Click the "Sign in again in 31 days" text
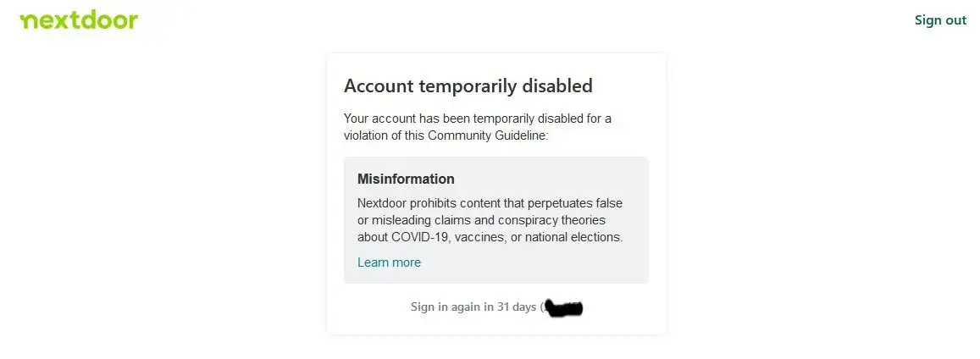 pyautogui.click(x=473, y=307)
